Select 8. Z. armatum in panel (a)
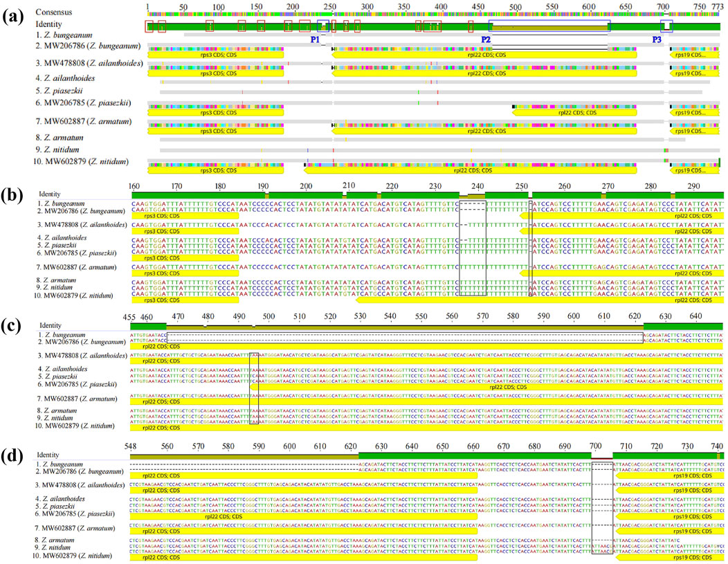 pyautogui.click(x=60, y=138)
